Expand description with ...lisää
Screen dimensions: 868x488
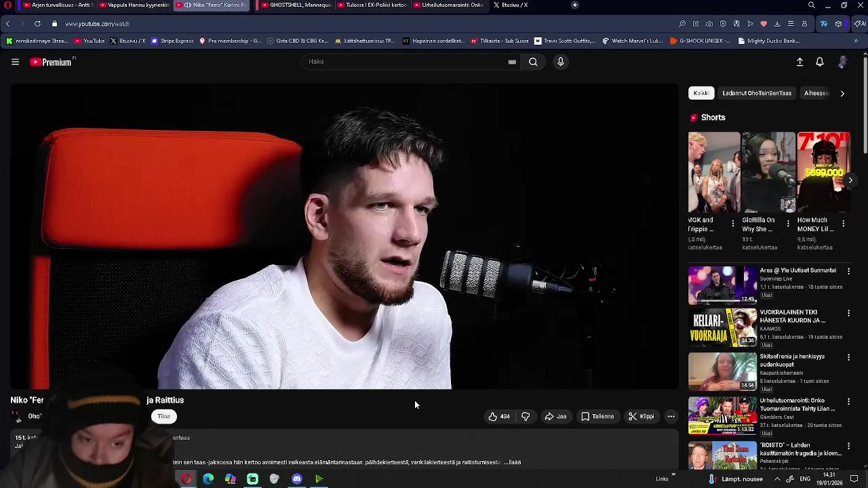tap(512, 462)
